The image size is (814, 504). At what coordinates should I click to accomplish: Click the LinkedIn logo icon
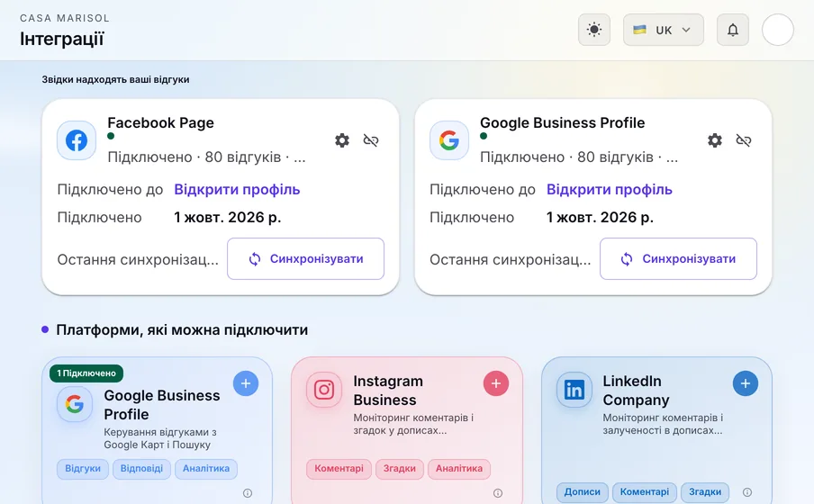tap(574, 390)
